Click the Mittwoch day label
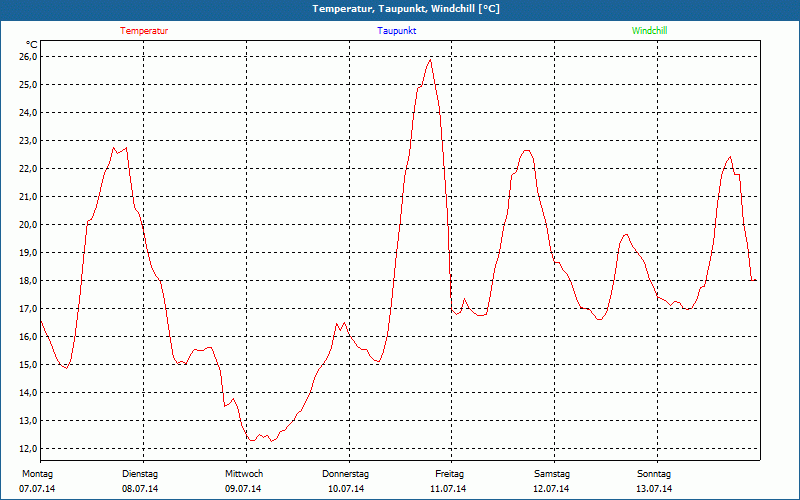 point(244,474)
